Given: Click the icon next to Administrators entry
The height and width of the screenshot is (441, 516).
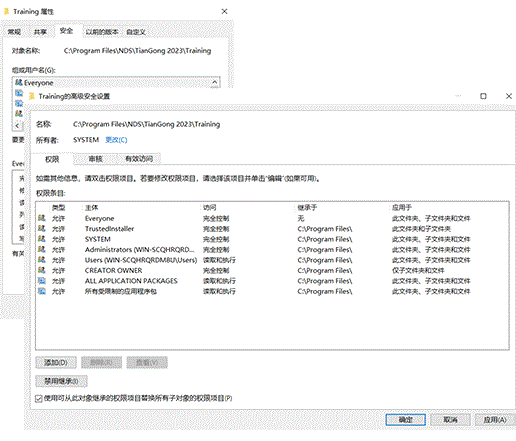Looking at the screenshot, I should pyautogui.click(x=42, y=249).
